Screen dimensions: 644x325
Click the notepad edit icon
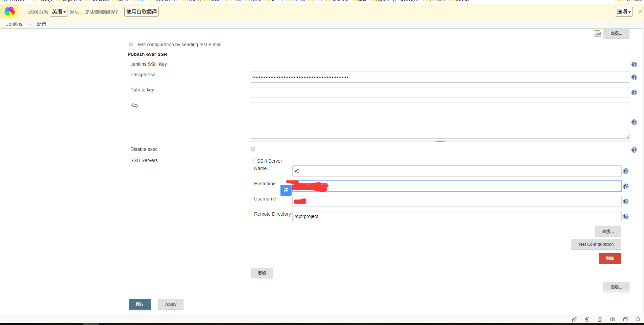click(x=597, y=33)
